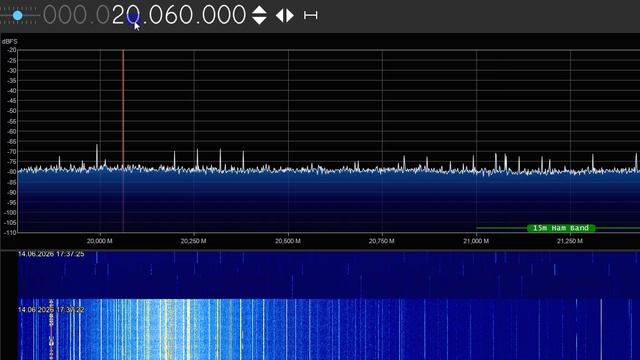Click the green 15m Ham Band label
This screenshot has width=640, height=360.
(x=561, y=228)
